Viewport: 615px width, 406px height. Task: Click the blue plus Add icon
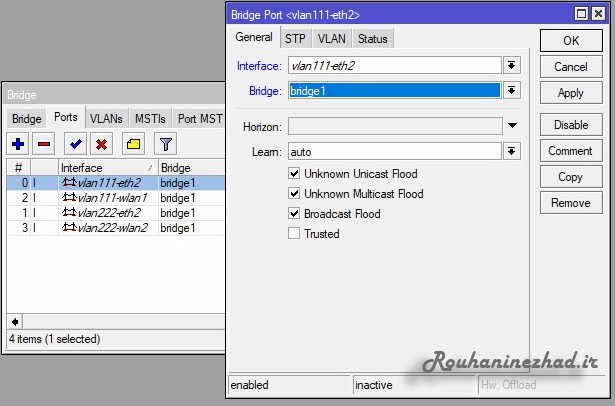click(x=18, y=144)
